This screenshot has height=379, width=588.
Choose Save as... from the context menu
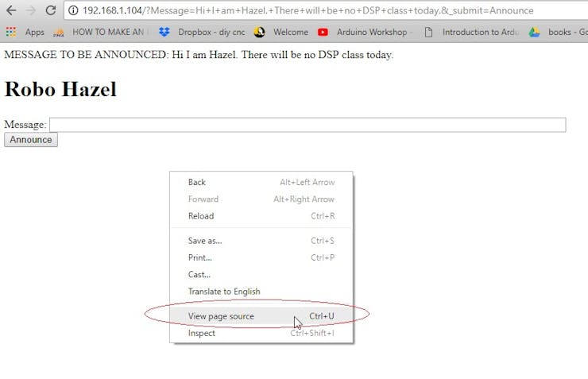[x=261, y=241]
